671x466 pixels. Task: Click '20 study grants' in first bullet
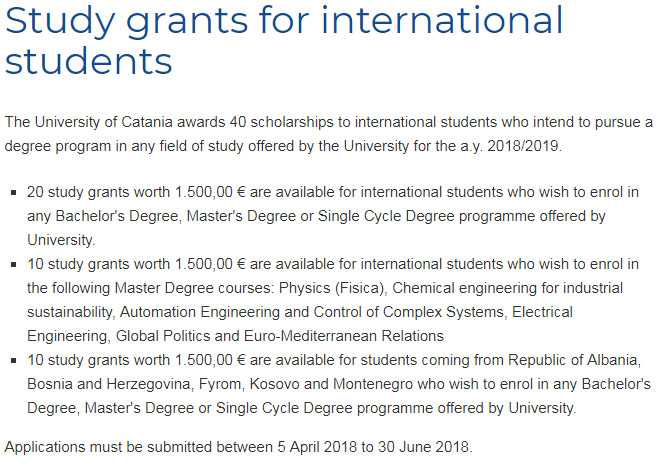tap(77, 192)
